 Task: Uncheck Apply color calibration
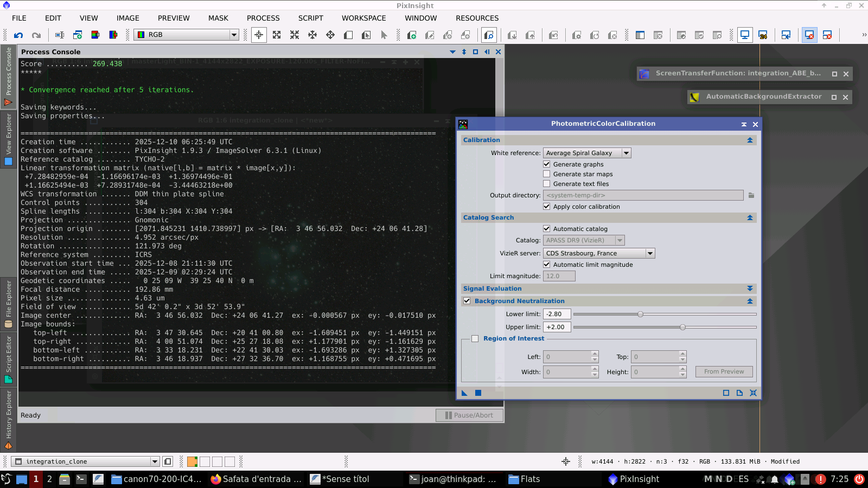click(547, 207)
